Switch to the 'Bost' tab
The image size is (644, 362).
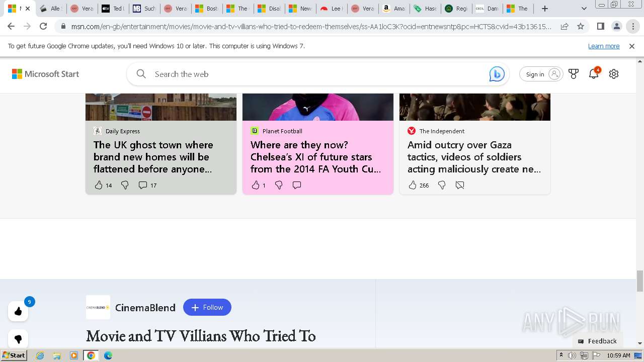(x=207, y=9)
